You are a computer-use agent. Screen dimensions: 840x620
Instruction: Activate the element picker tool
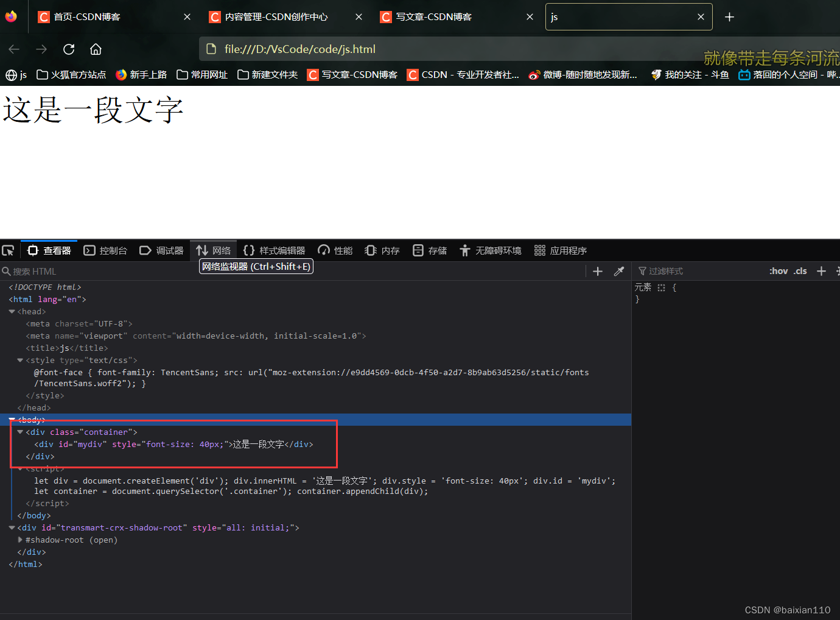click(9, 250)
